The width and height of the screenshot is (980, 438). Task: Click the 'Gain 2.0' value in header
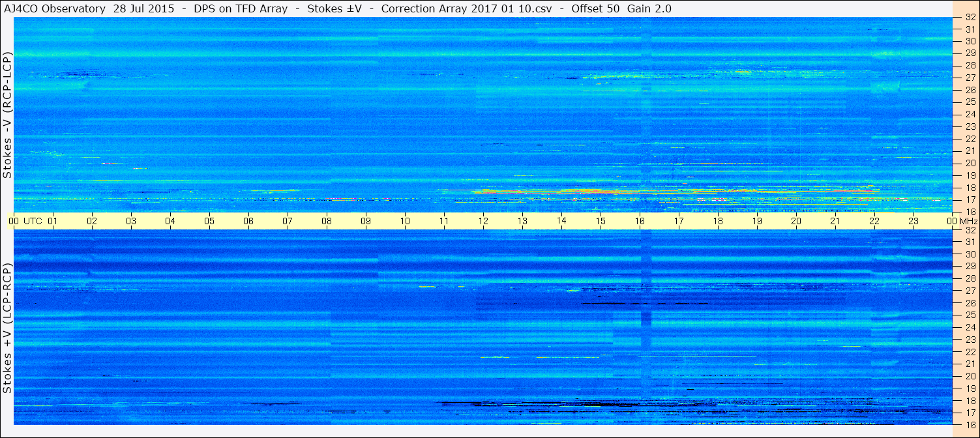pos(649,9)
